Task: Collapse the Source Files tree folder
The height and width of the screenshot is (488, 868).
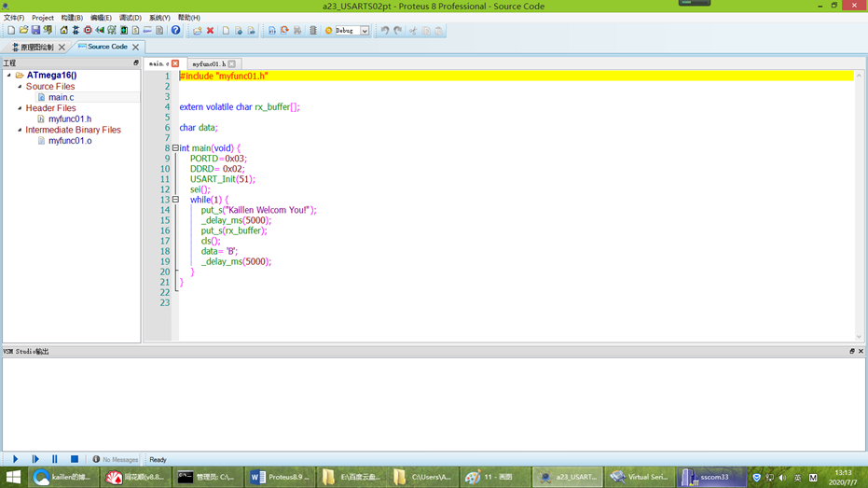Action: (20, 87)
